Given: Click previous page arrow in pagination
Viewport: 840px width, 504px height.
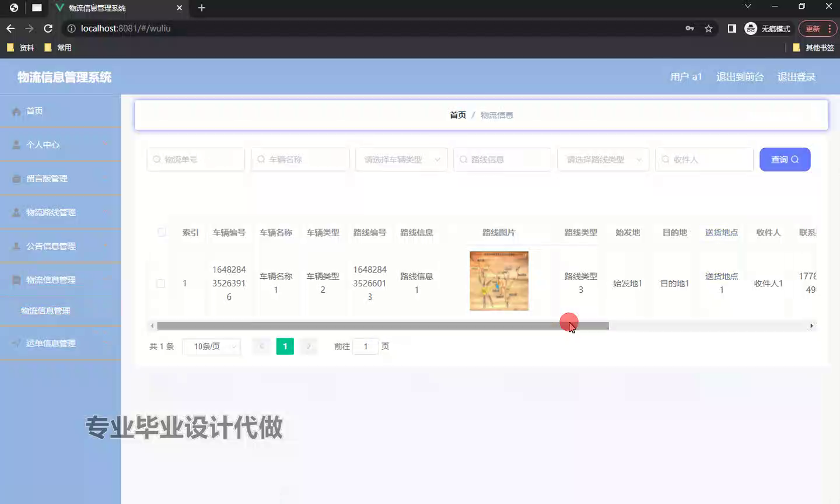Looking at the screenshot, I should (x=261, y=346).
